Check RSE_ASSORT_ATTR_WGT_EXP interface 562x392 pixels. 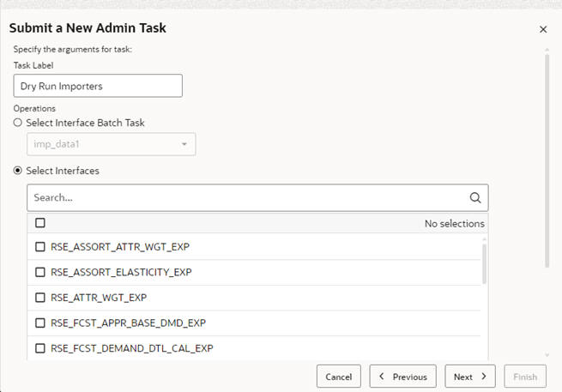(40, 247)
